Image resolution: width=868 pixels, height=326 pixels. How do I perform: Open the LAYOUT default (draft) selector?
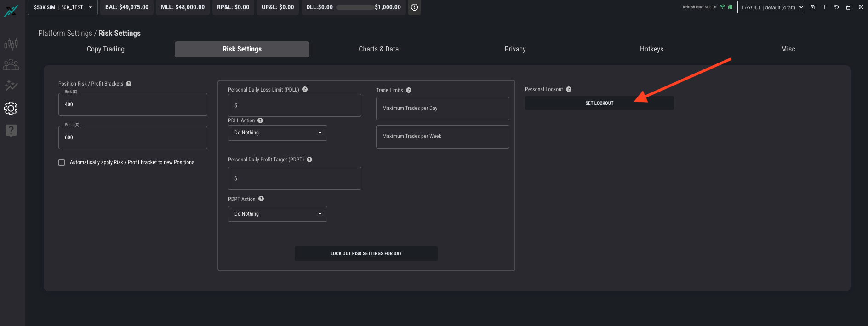click(771, 7)
